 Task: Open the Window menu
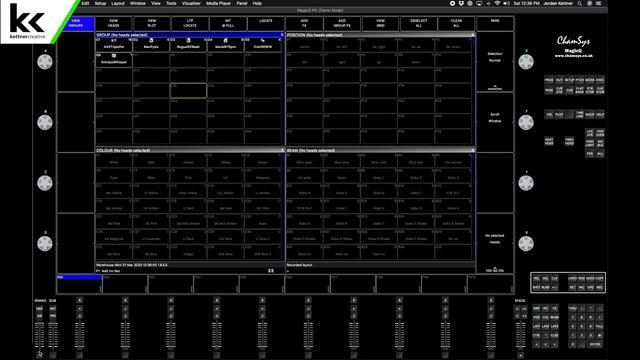coord(138,3)
